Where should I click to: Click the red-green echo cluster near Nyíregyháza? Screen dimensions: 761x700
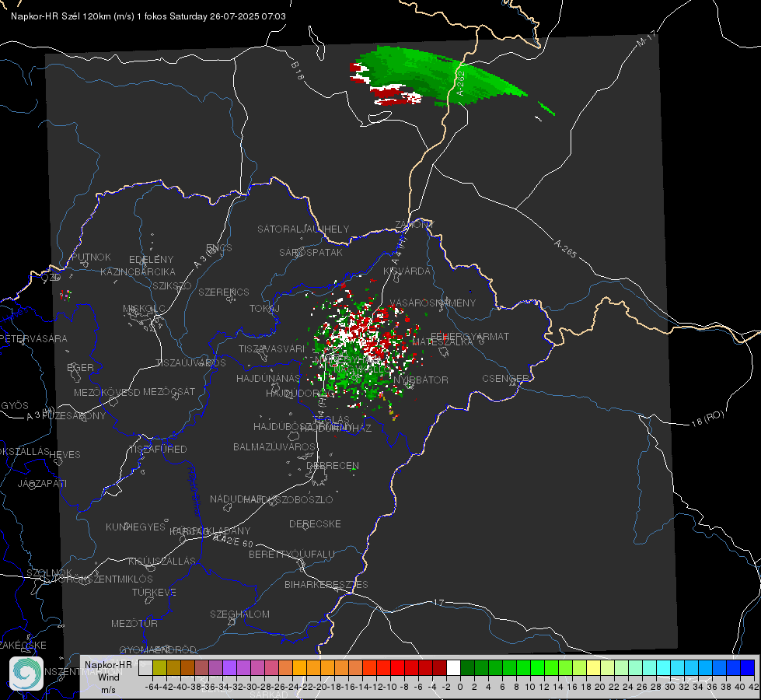click(364, 346)
